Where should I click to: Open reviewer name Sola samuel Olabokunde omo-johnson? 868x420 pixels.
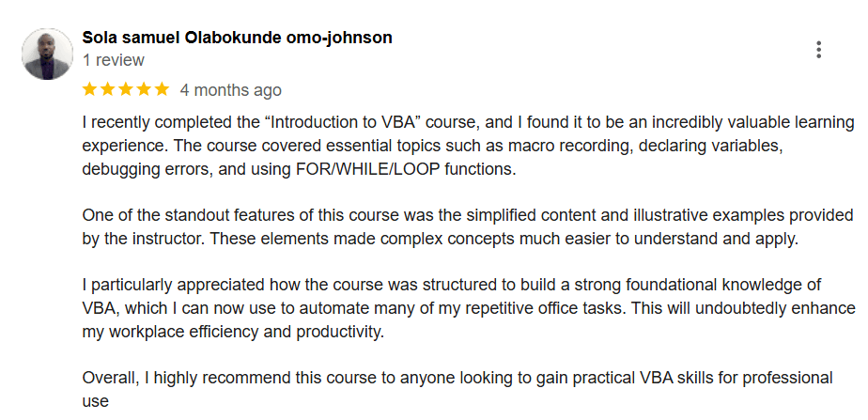[x=237, y=38]
